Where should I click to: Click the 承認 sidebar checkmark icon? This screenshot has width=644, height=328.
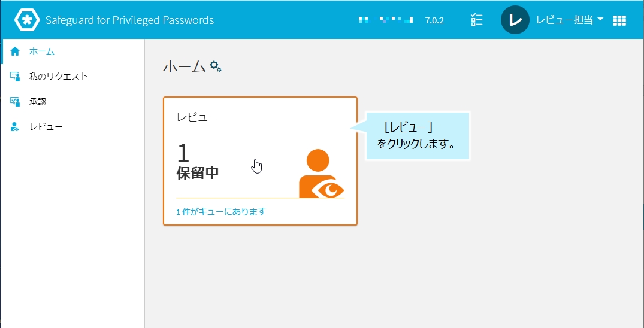(15, 102)
